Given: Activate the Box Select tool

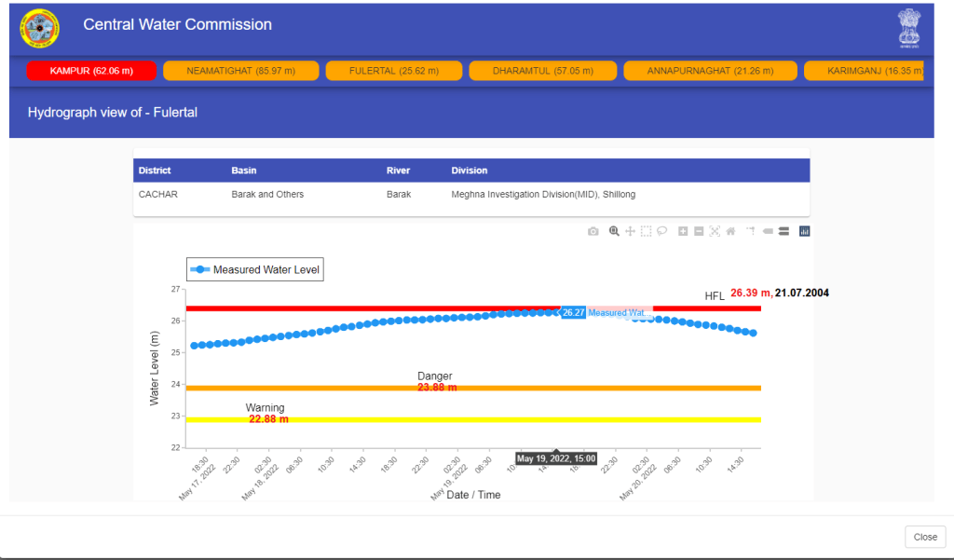Looking at the screenshot, I should click(647, 231).
